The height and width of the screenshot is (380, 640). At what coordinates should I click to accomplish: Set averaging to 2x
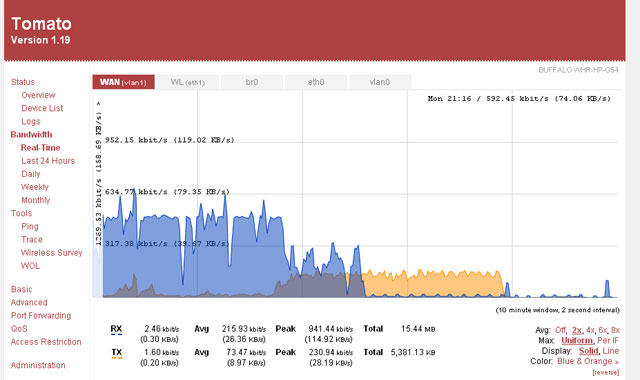coord(576,330)
